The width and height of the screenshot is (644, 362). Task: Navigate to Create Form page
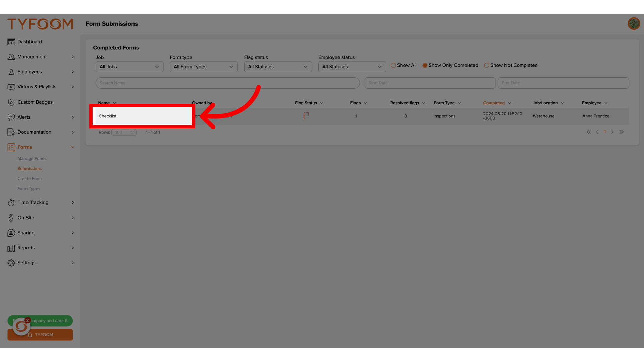30,178
